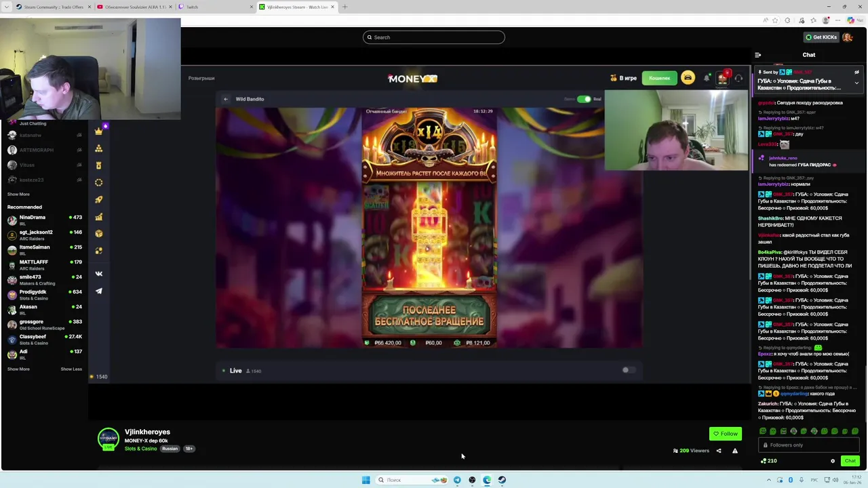Viewport: 868px width, 488px height.
Task: Click Windows Start button on taskbar
Action: (x=366, y=480)
